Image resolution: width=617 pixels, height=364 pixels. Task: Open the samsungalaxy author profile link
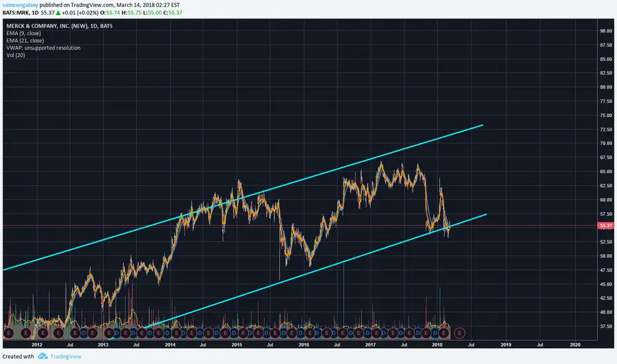(x=20, y=5)
